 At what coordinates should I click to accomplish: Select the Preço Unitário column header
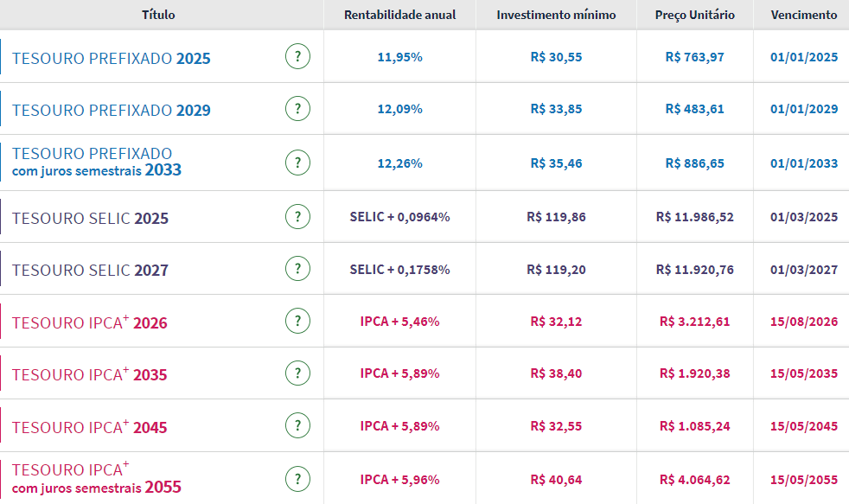[694, 15]
